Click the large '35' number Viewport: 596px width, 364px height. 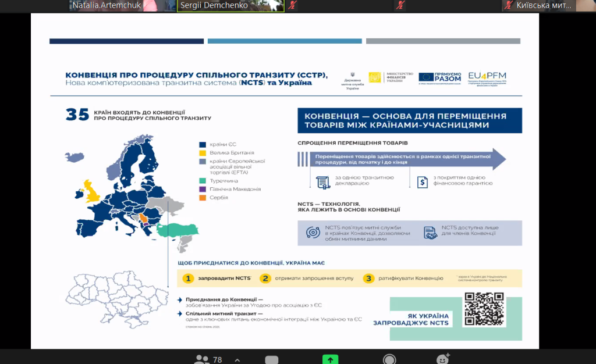pos(77,114)
